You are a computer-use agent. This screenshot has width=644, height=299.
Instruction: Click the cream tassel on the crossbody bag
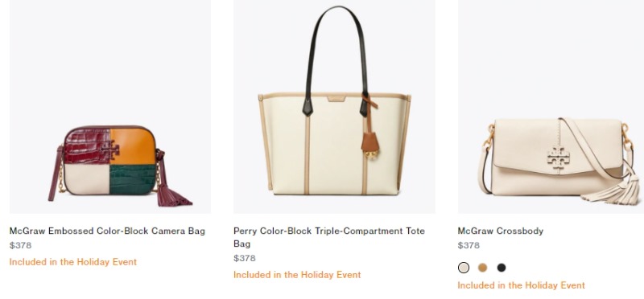(x=613, y=190)
